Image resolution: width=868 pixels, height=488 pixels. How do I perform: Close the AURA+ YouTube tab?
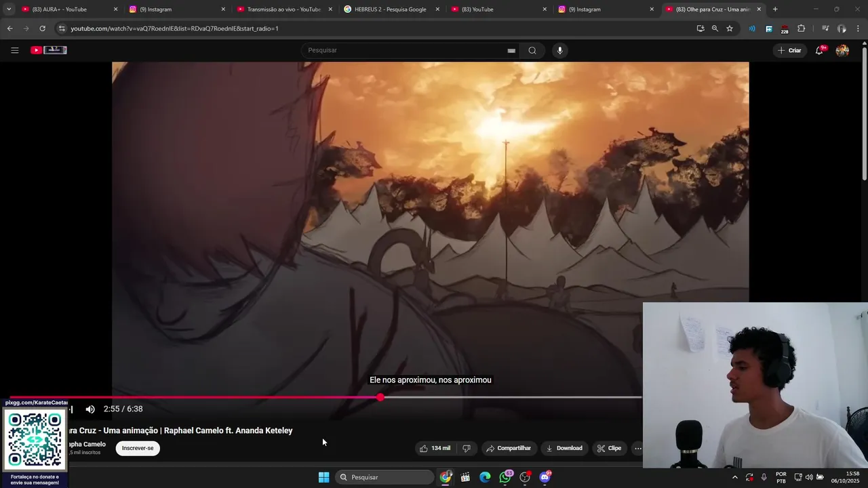(115, 9)
